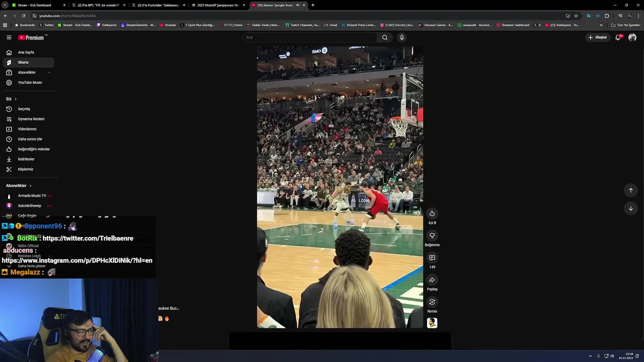Open the account avatar menu
This screenshot has width=644, height=362.
[632, 37]
